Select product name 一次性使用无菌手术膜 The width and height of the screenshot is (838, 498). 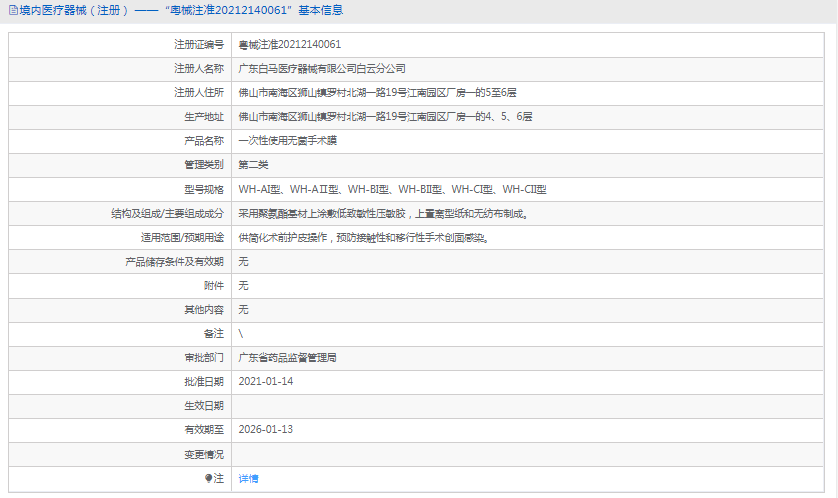click(x=288, y=141)
